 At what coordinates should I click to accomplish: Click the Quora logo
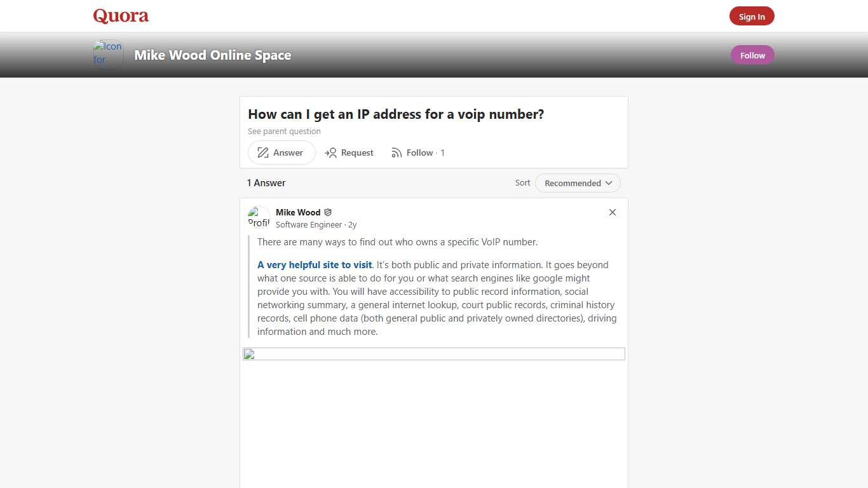coord(120,16)
